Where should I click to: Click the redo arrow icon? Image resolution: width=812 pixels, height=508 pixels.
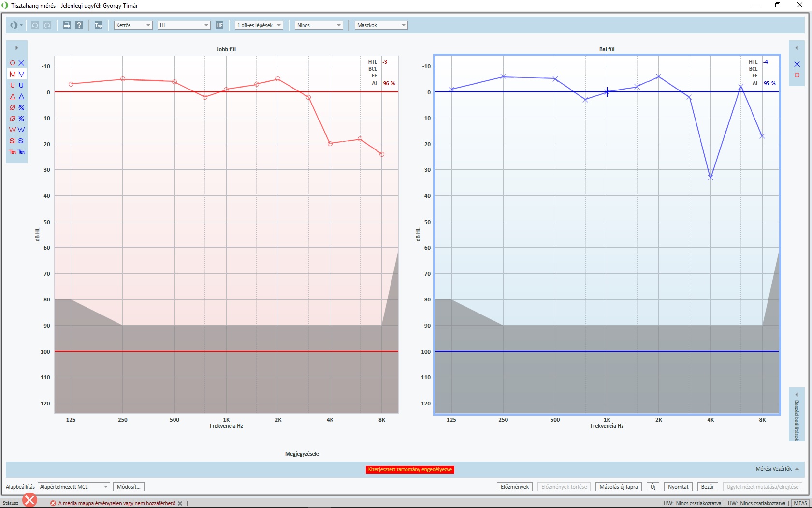47,25
